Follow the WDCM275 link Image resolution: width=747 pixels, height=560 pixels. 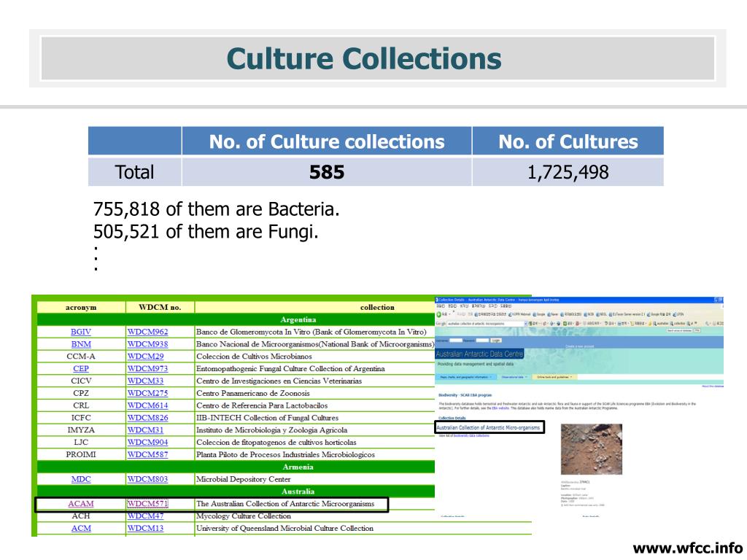147,393
